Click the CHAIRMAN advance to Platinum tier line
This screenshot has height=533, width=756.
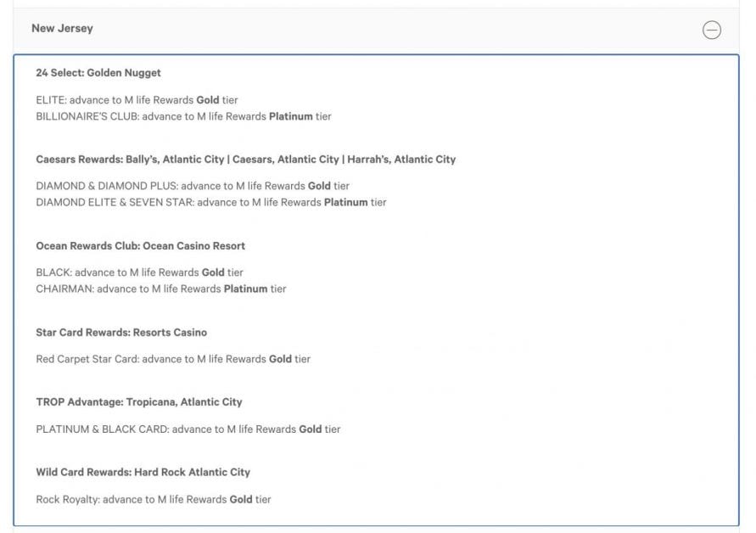click(161, 289)
